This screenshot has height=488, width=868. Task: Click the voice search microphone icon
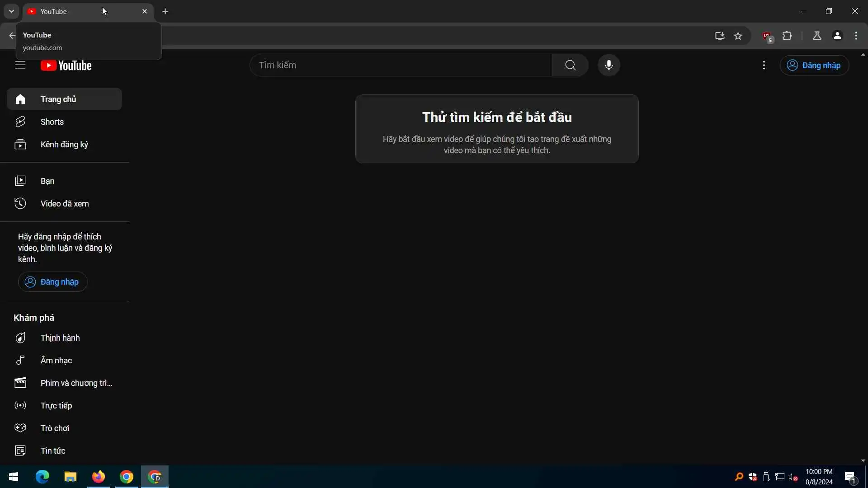[609, 65]
